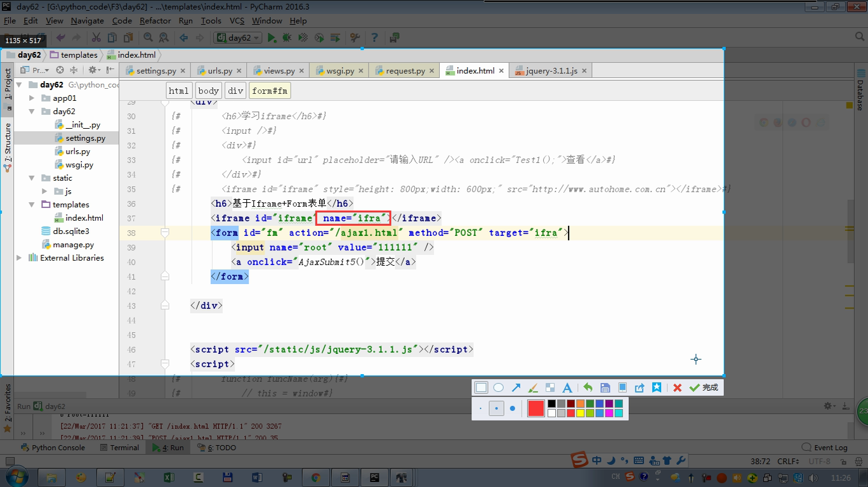Switch to the urls.py editor tab
This screenshot has width=868, height=487.
point(220,71)
